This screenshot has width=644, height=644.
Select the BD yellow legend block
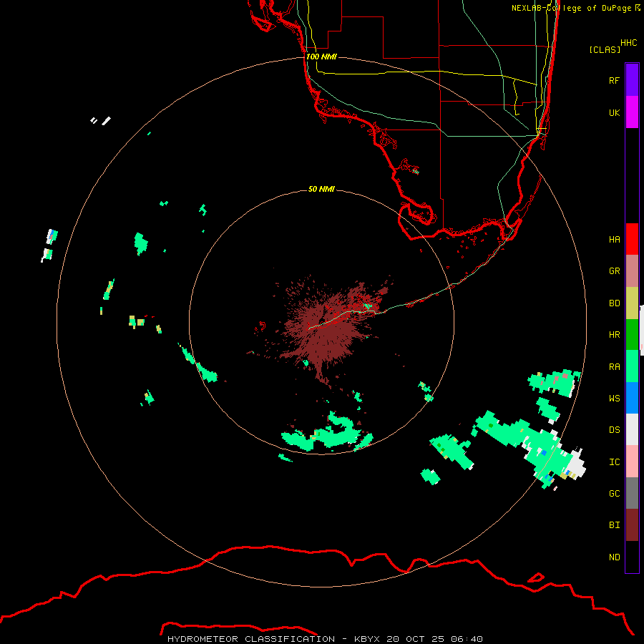pos(632,303)
